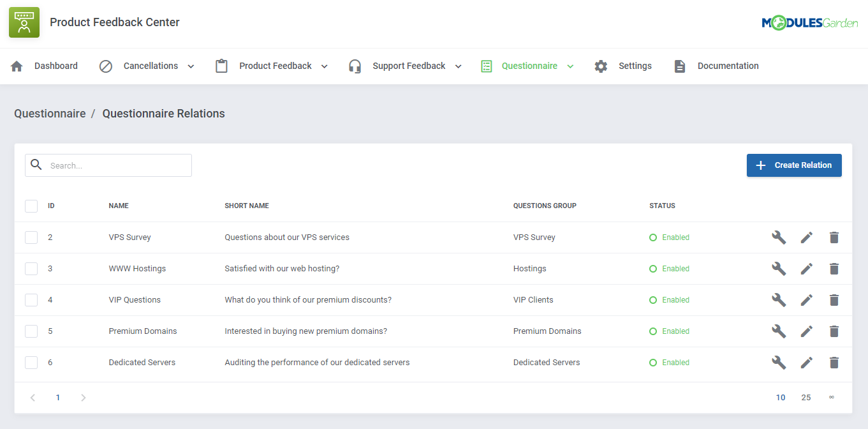Open the pencil edit icon for Premium Domains
Viewport: 868px width, 429px height.
tap(806, 331)
